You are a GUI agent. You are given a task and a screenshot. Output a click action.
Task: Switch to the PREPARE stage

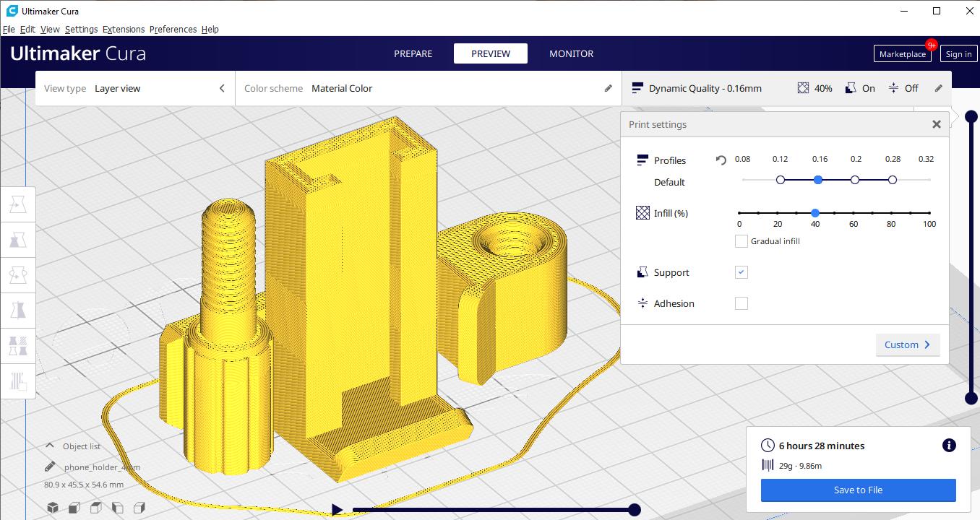pyautogui.click(x=413, y=53)
